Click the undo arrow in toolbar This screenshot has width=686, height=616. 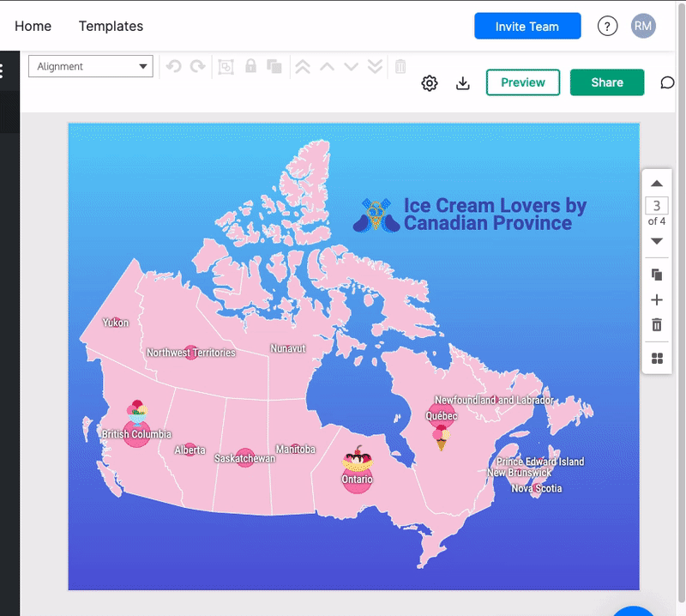click(x=174, y=66)
